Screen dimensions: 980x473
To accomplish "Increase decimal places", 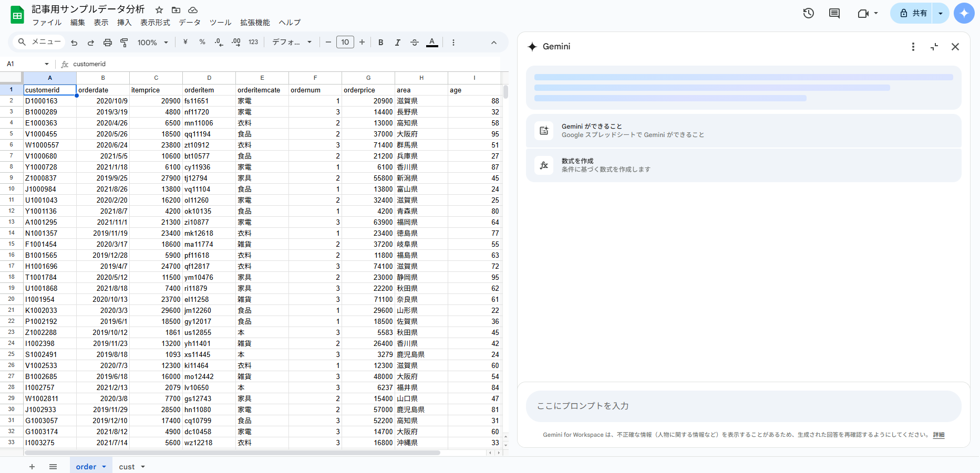I will click(236, 42).
